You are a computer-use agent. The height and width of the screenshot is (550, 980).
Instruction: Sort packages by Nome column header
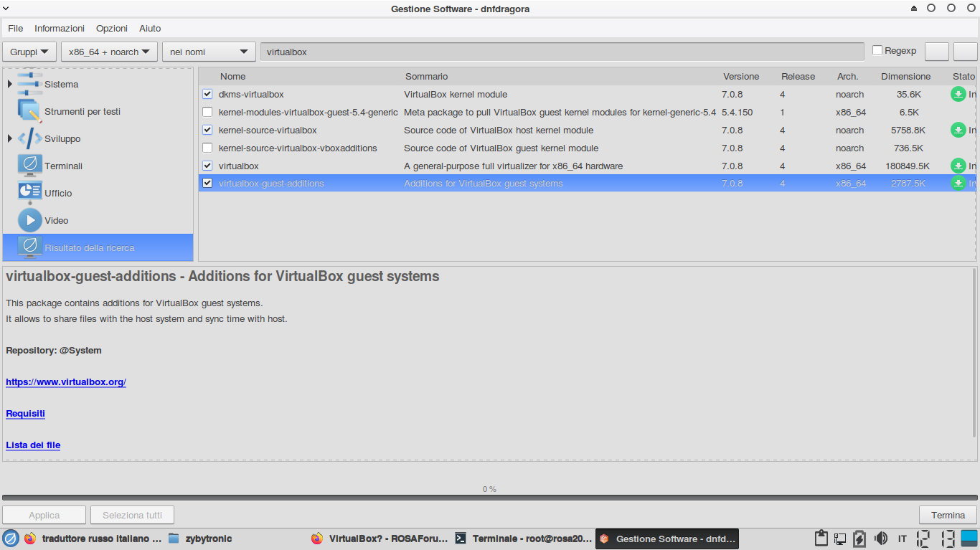pos(232,76)
